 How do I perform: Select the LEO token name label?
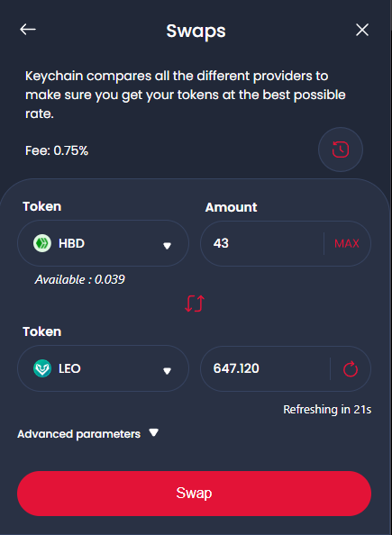click(x=69, y=369)
